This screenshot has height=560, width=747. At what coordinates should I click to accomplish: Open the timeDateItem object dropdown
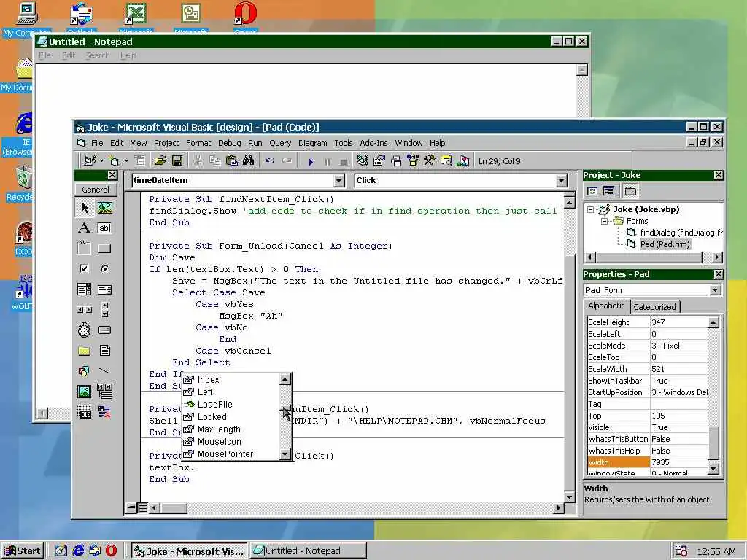click(x=338, y=181)
